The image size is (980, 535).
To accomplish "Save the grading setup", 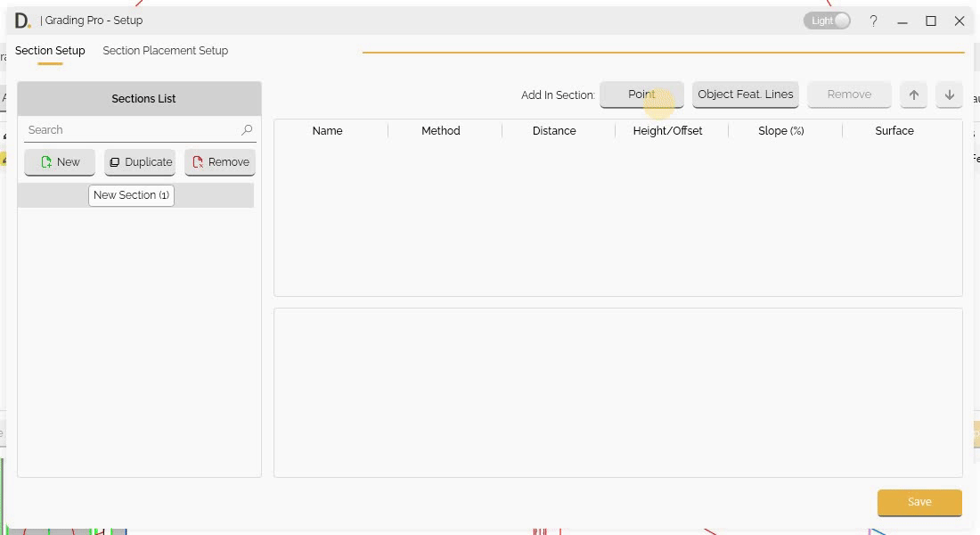I will (919, 502).
